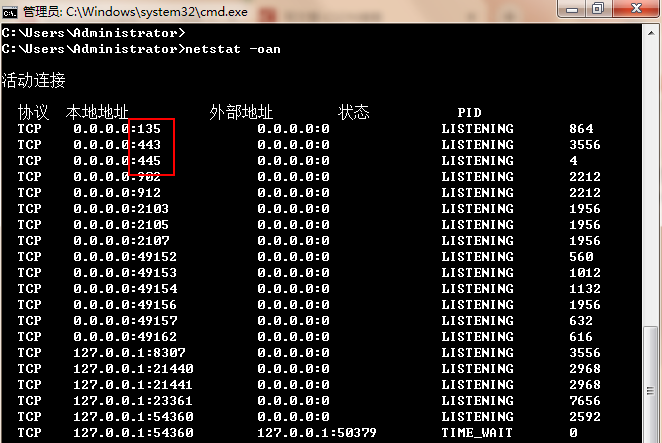Click foreign address 127.0.0.1:50379

click(x=317, y=433)
